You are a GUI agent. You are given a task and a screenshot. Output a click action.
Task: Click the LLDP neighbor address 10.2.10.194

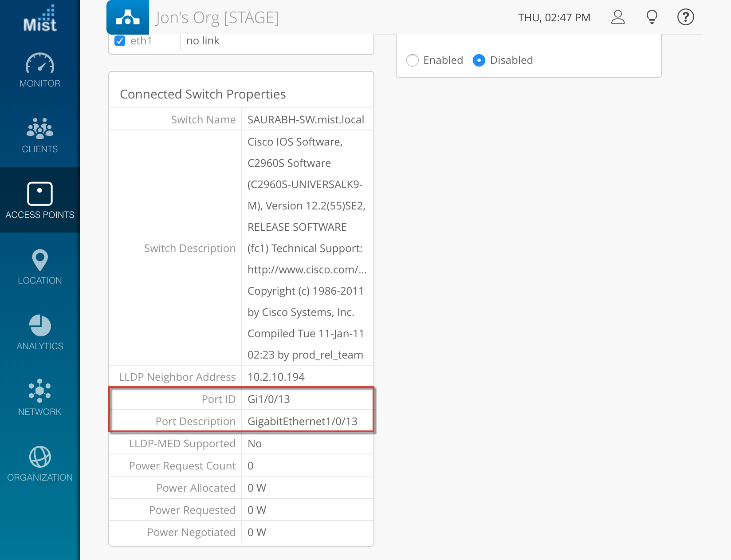click(x=276, y=377)
